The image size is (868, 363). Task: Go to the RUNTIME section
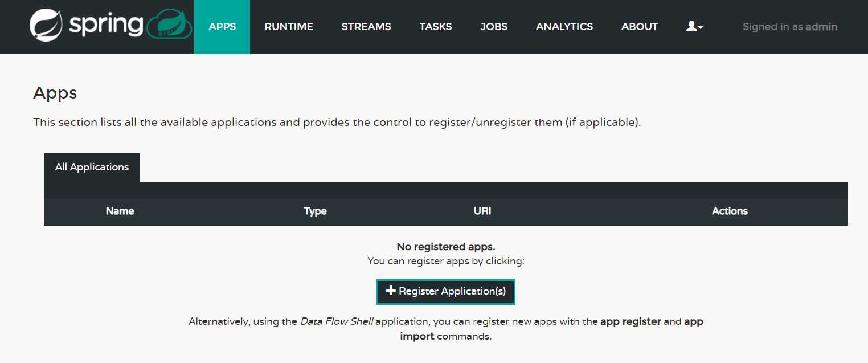289,27
